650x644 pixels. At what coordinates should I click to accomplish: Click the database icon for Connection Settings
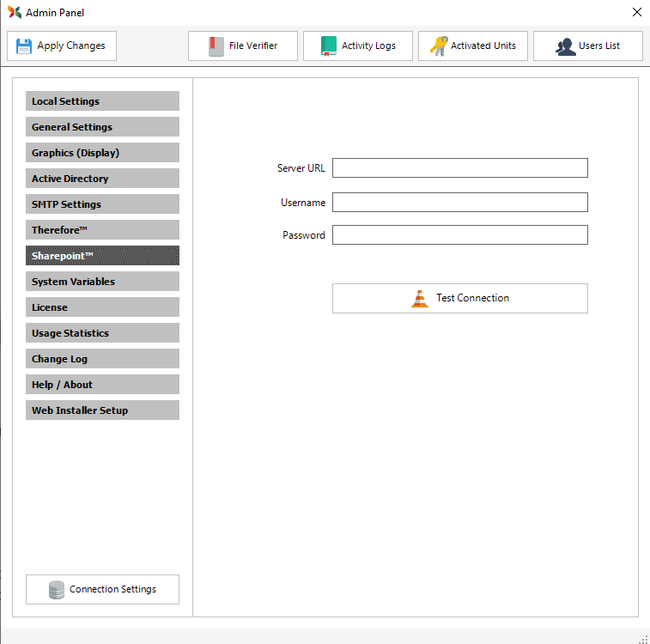click(x=57, y=590)
